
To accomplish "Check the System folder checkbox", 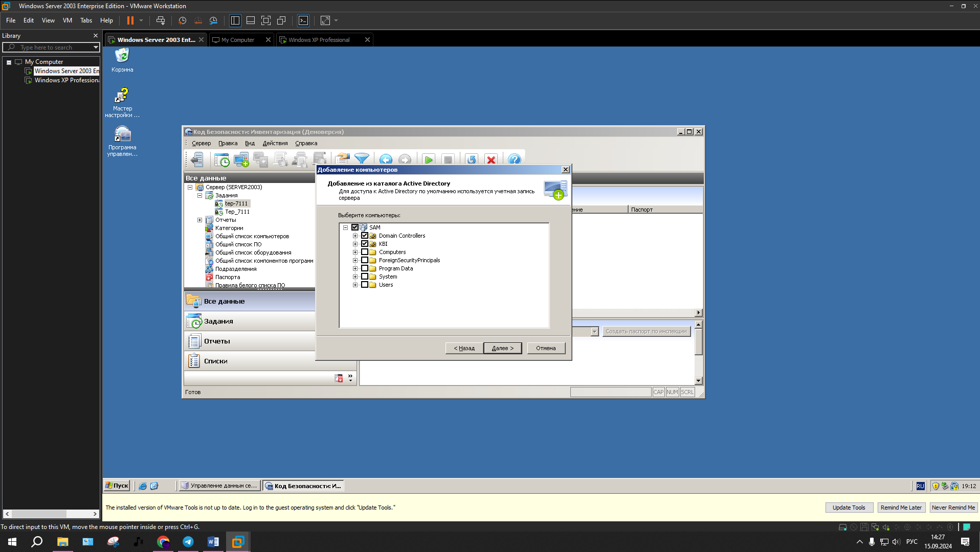I will tap(365, 277).
